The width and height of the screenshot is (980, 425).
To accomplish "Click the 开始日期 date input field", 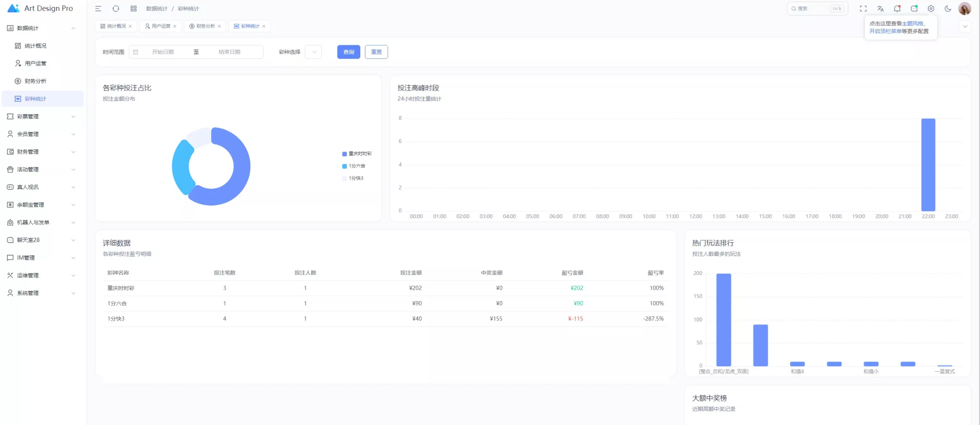I will pyautogui.click(x=163, y=52).
